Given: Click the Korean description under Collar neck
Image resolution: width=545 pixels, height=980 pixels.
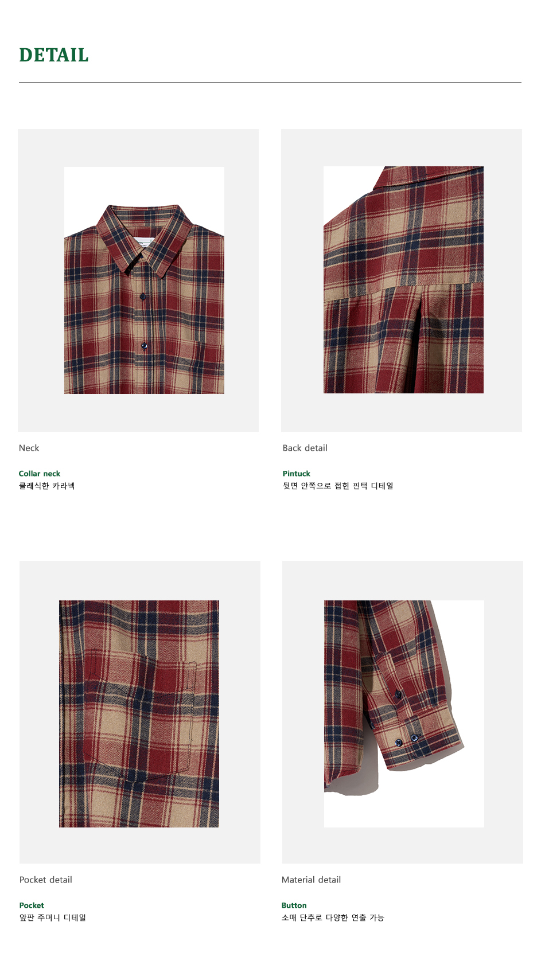Looking at the screenshot, I should pos(47,486).
